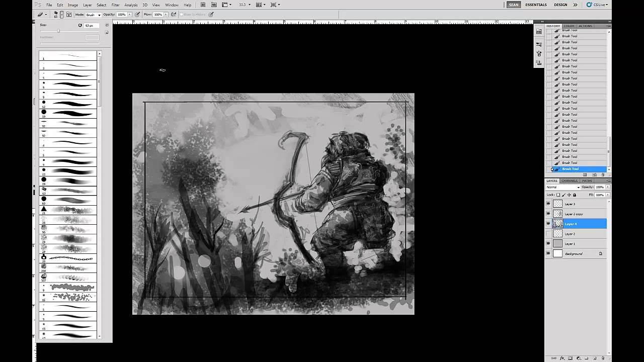Open the File menu
Viewport: 644px width, 362px height.
coord(49,5)
